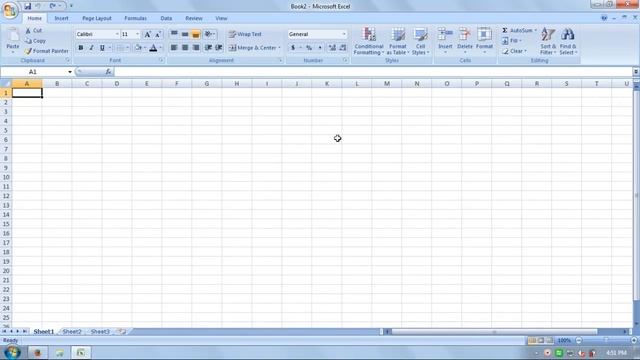The width and height of the screenshot is (640, 360).
Task: Switch to View tab
Action: [221, 18]
